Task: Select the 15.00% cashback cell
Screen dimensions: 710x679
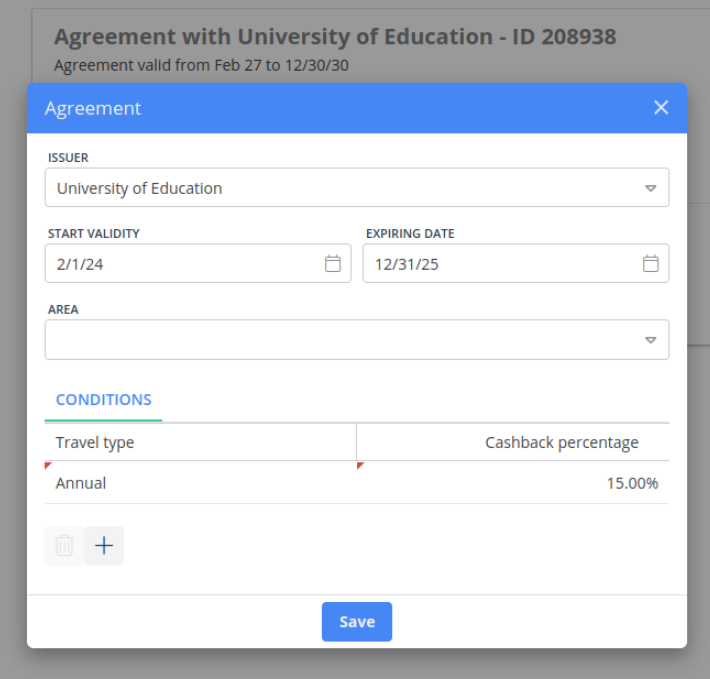Action: 632,483
